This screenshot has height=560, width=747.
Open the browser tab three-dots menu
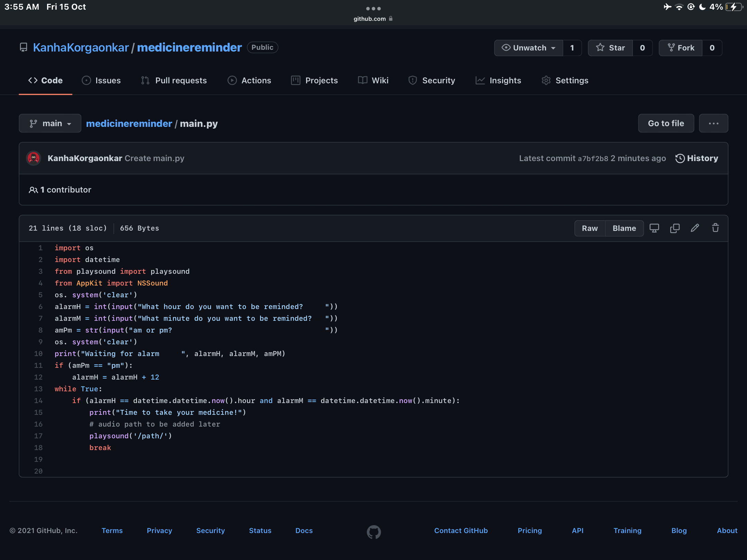(373, 8)
